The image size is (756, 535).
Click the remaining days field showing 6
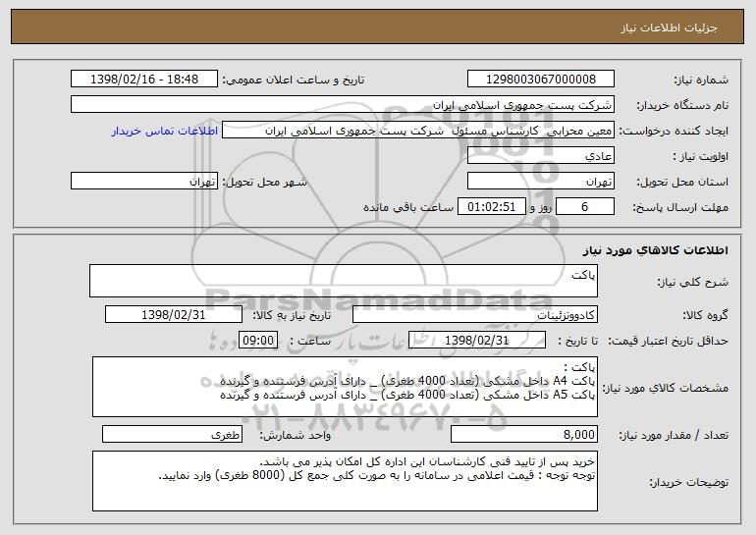point(585,207)
